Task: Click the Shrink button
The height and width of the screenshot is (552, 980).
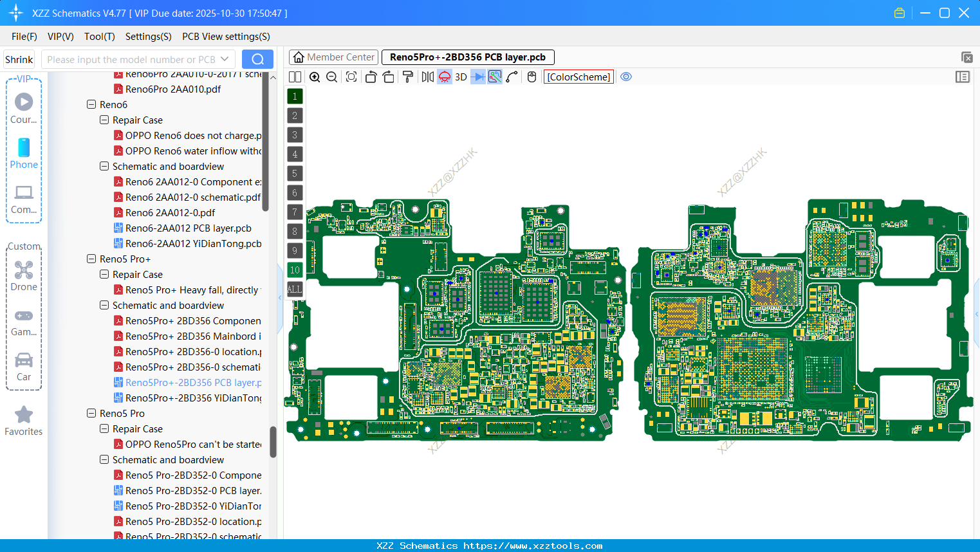Action: [19, 59]
